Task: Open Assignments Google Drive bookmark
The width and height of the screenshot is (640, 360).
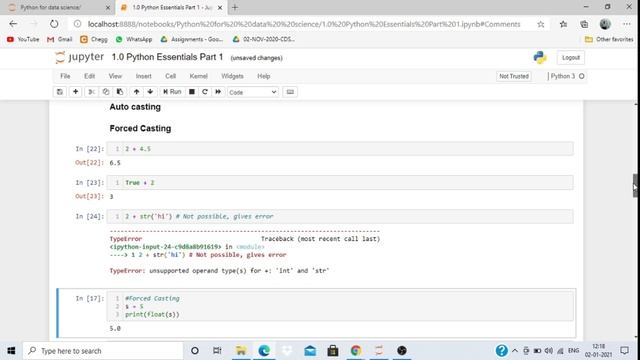Action: click(x=191, y=39)
